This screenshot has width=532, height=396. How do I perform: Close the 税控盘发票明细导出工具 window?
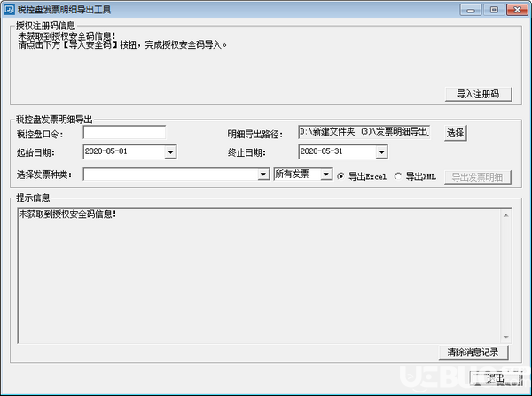tap(517, 10)
